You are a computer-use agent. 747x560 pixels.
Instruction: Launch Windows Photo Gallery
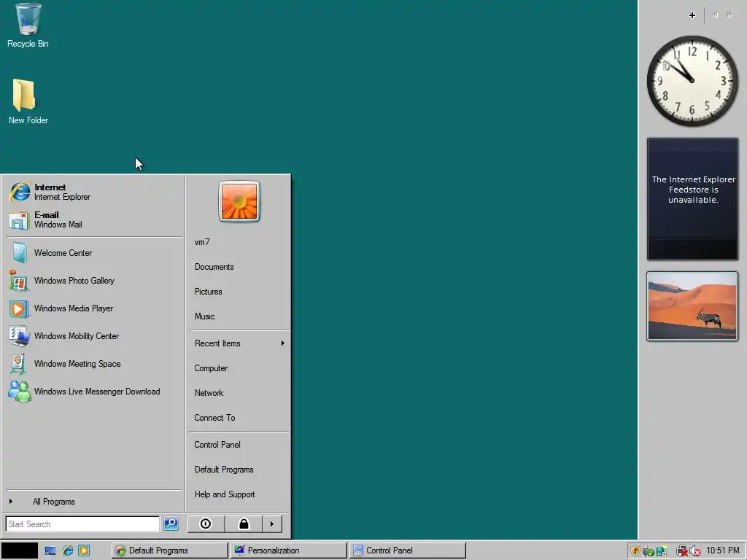(x=94, y=281)
